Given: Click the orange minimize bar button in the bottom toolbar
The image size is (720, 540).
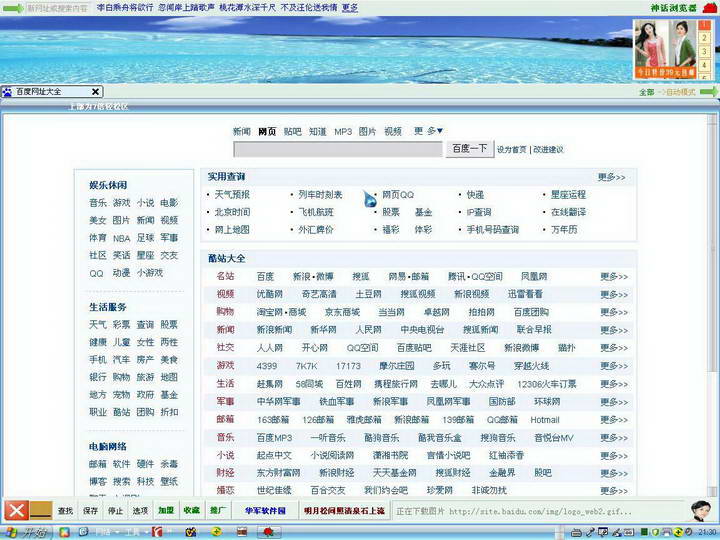Looking at the screenshot, I should (x=41, y=510).
